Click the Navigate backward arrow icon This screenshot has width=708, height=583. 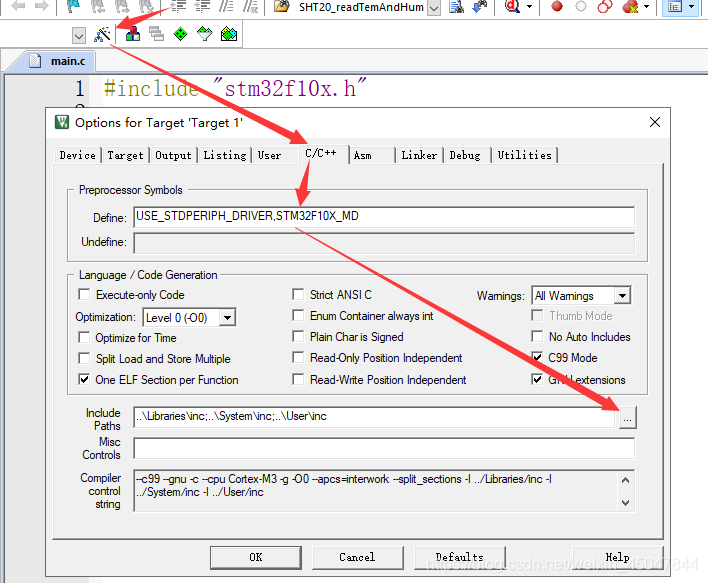tap(18, 6)
